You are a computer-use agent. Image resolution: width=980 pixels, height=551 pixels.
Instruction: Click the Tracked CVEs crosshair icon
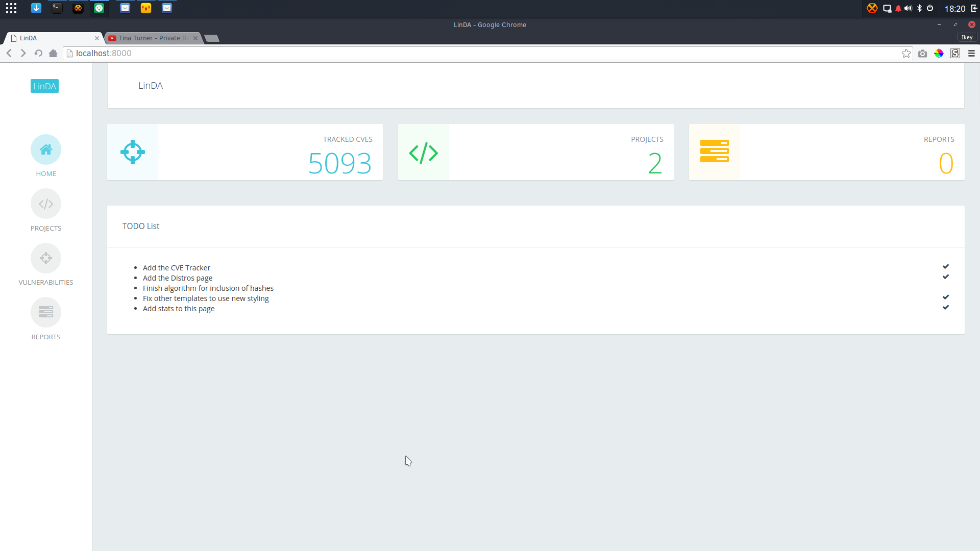[x=133, y=152]
